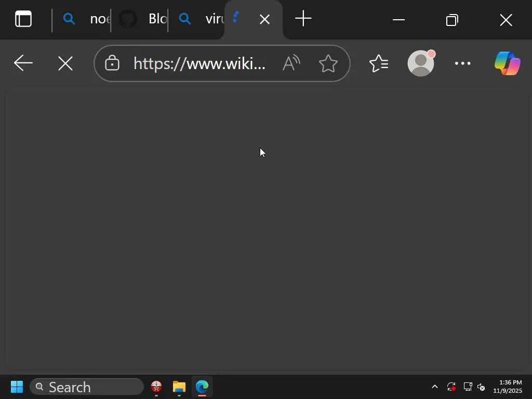The image size is (532, 399).
Task: Activate Read aloud icon in address bar
Action: point(291,63)
